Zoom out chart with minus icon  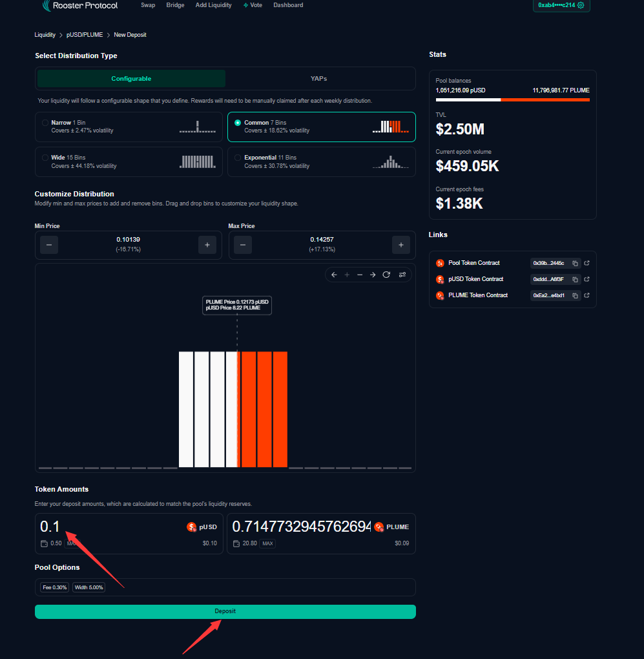point(360,275)
